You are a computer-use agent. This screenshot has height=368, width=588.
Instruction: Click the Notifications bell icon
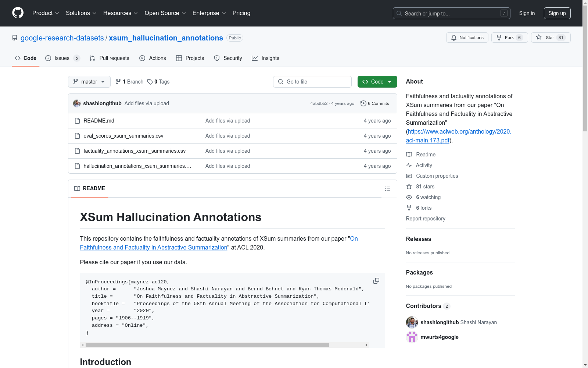click(x=454, y=38)
